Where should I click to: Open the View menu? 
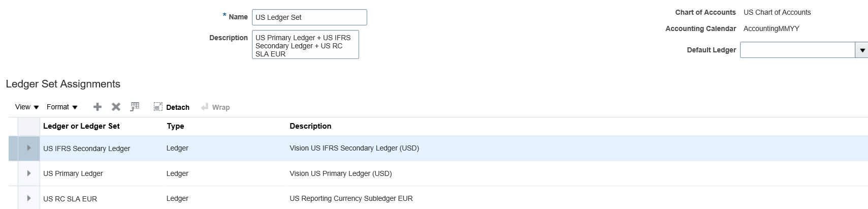(27, 107)
